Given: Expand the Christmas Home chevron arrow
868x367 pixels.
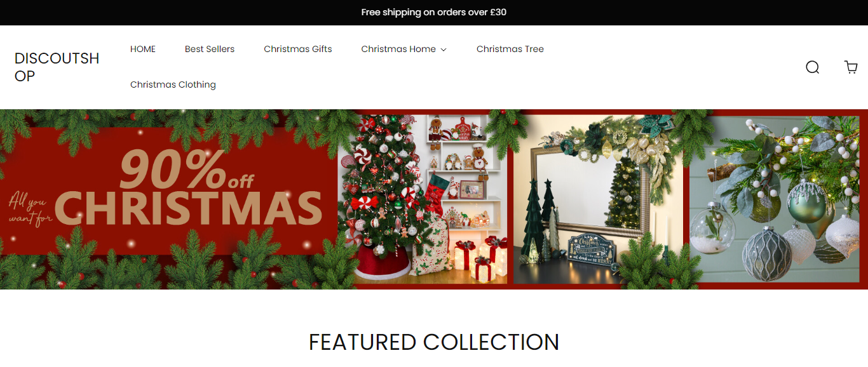Looking at the screenshot, I should [x=444, y=50].
